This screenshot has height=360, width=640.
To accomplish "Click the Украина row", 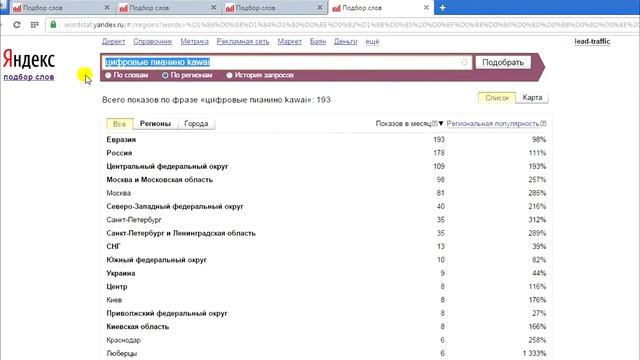I will pos(326,273).
